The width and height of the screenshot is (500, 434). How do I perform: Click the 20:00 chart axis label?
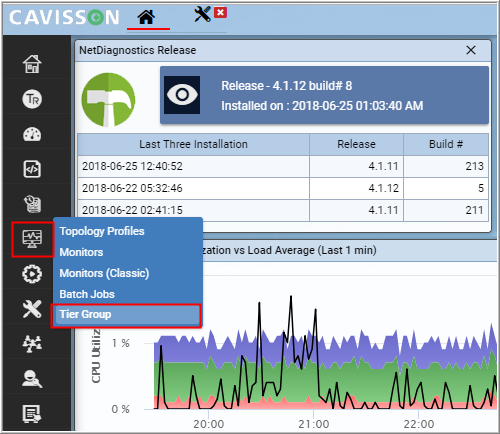(209, 424)
